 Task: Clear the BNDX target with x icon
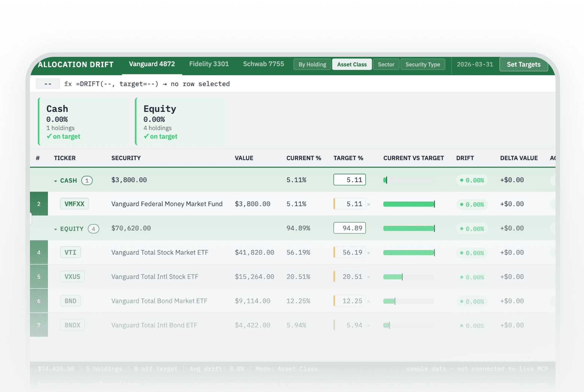(x=369, y=325)
